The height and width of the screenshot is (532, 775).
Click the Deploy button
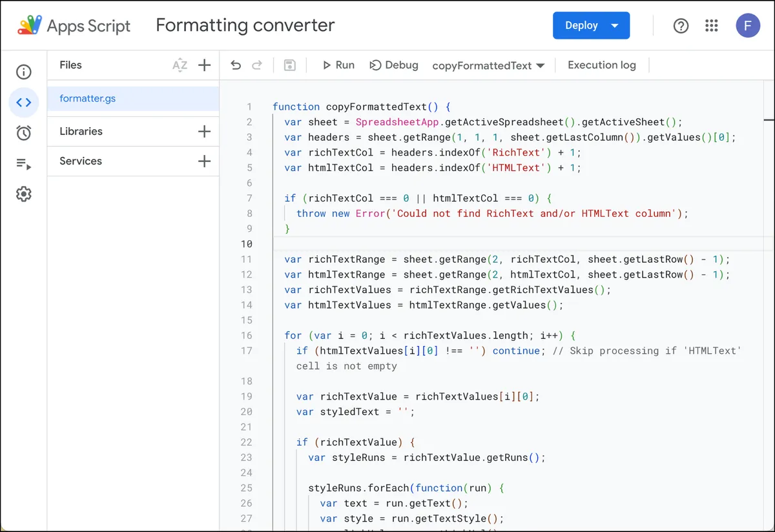coord(591,25)
